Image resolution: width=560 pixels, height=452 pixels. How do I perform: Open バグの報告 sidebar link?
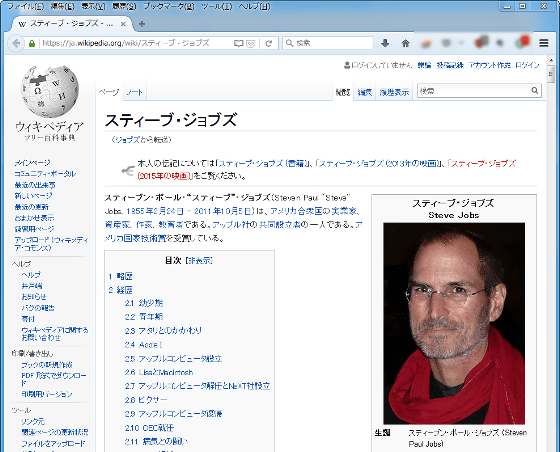[38, 308]
